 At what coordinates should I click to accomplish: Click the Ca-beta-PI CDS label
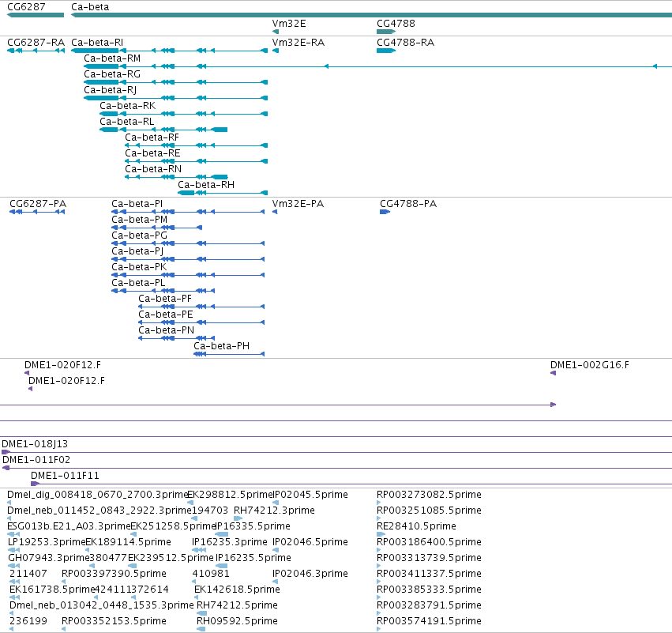pyautogui.click(x=137, y=203)
